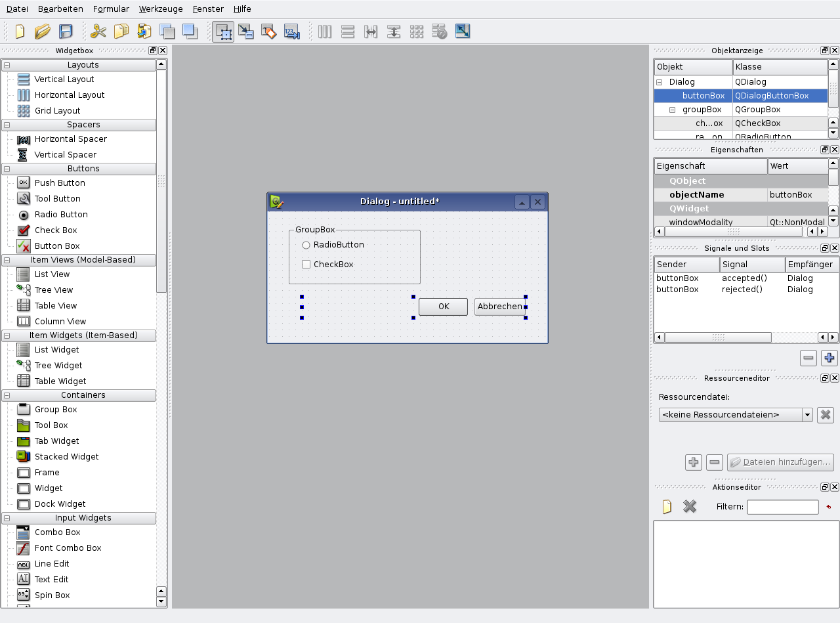Collapse groupBox node in Objektanzeige
Image resolution: width=840 pixels, height=623 pixels.
click(x=672, y=110)
